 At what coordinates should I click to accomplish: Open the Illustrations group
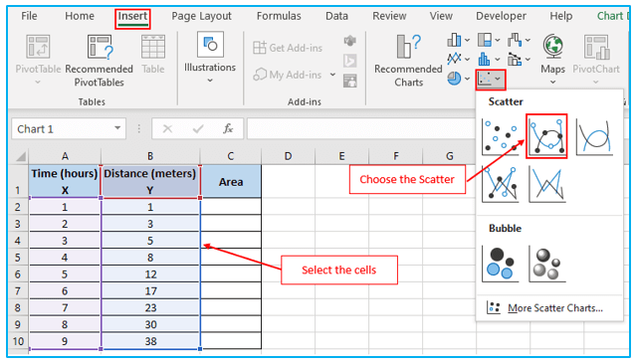pos(210,58)
